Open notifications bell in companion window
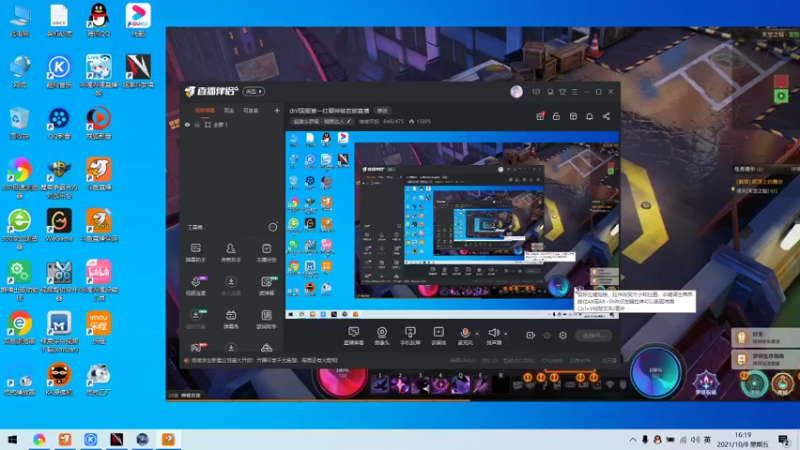This screenshot has width=800, height=450. 589,116
